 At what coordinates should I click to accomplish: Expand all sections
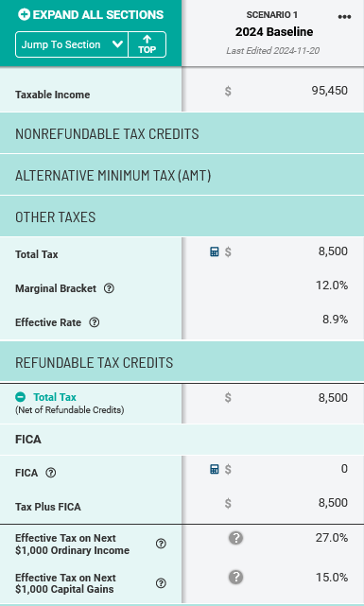click(91, 15)
